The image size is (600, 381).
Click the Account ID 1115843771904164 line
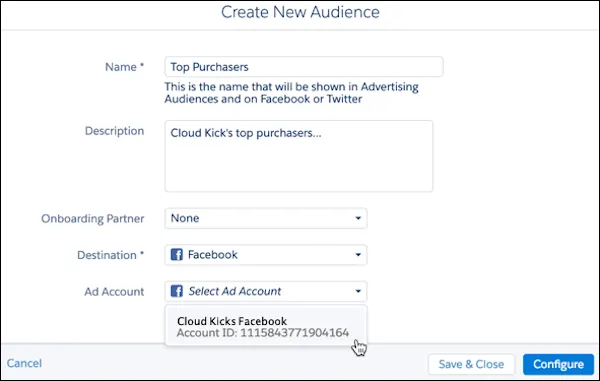[x=263, y=333]
